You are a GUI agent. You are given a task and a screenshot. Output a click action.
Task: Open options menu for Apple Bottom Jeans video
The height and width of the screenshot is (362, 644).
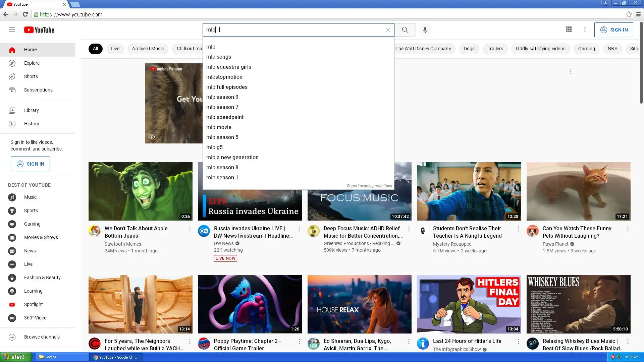190,229
